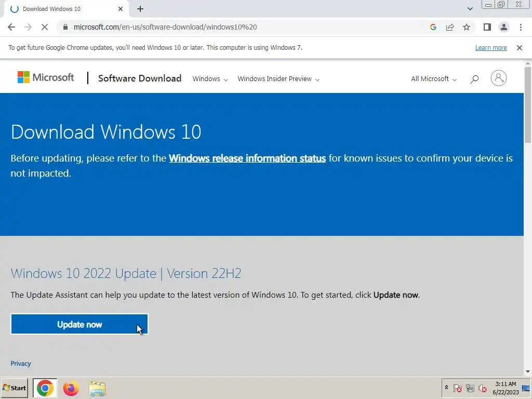
Task: Click the browser forward arrow
Action: [x=28, y=27]
